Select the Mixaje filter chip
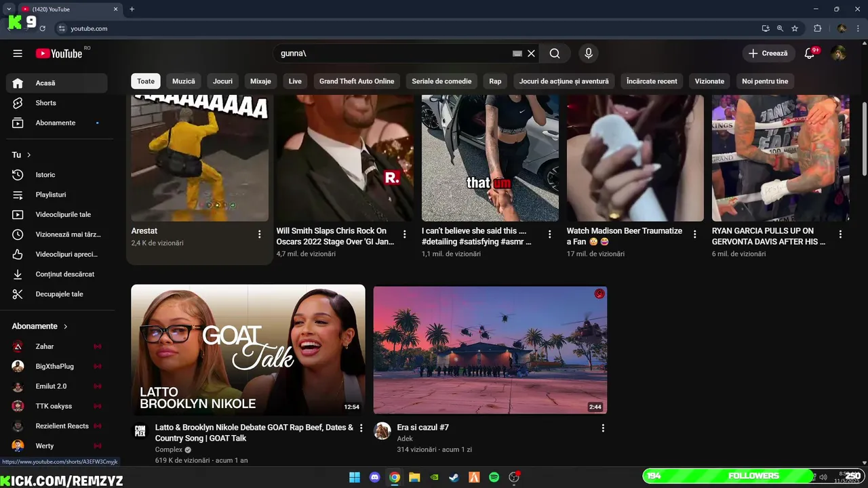 (260, 81)
